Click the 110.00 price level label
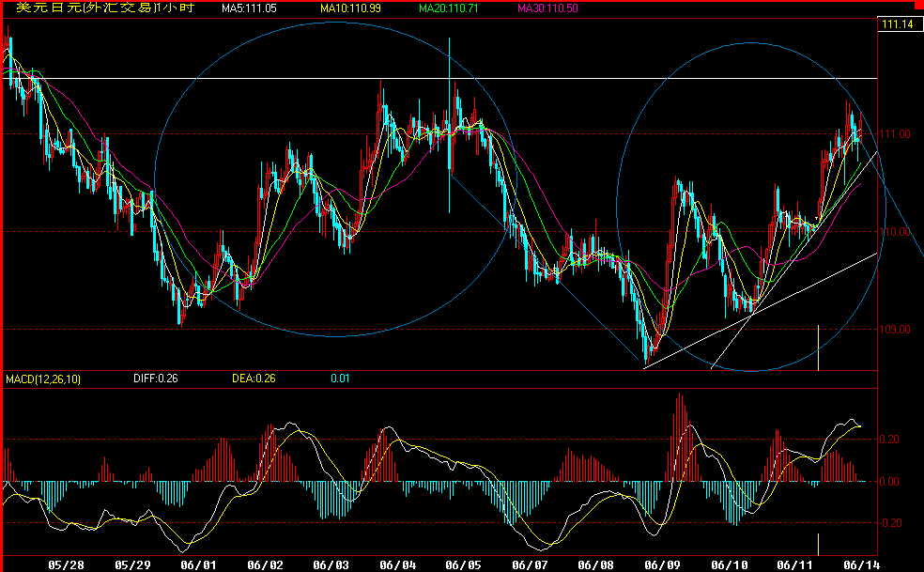 tap(897, 232)
